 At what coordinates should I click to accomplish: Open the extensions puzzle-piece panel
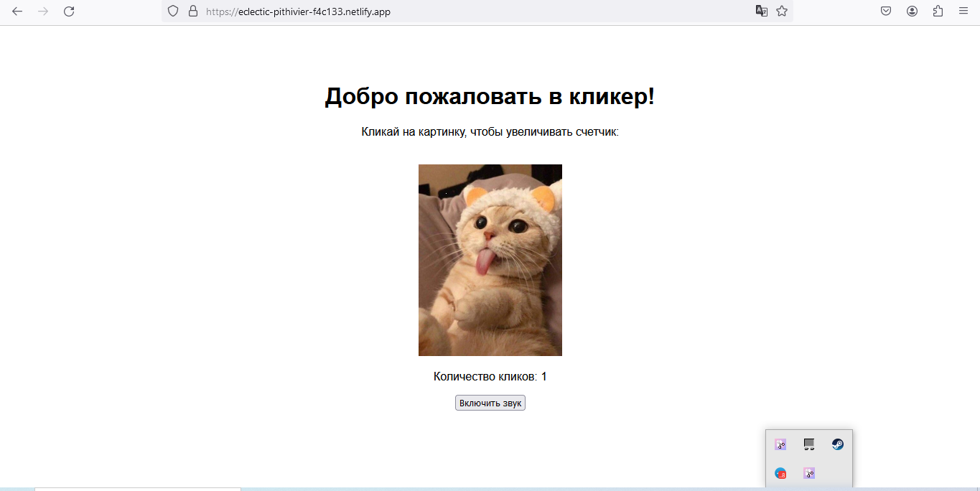938,11
